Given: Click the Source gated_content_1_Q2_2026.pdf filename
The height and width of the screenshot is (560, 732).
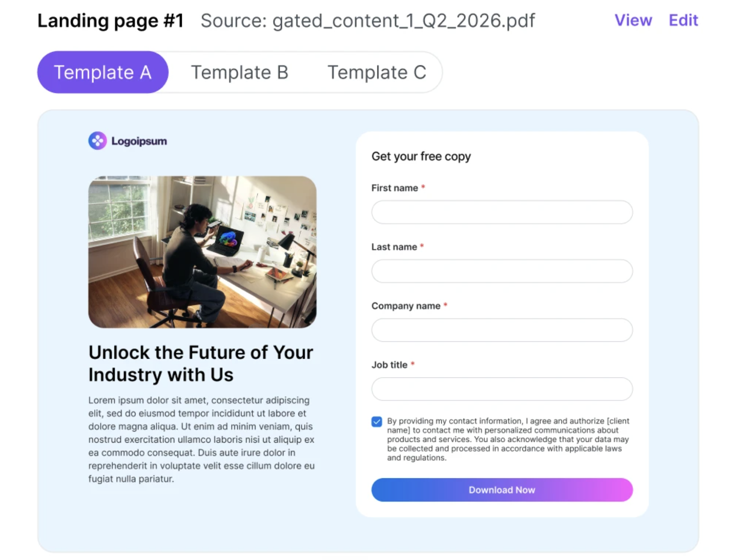Looking at the screenshot, I should [368, 21].
